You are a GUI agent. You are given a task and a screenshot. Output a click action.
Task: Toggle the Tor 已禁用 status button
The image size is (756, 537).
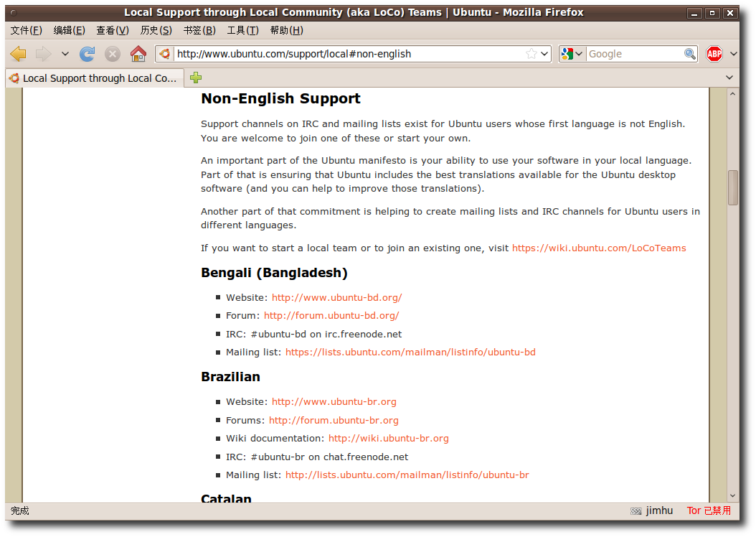point(709,510)
